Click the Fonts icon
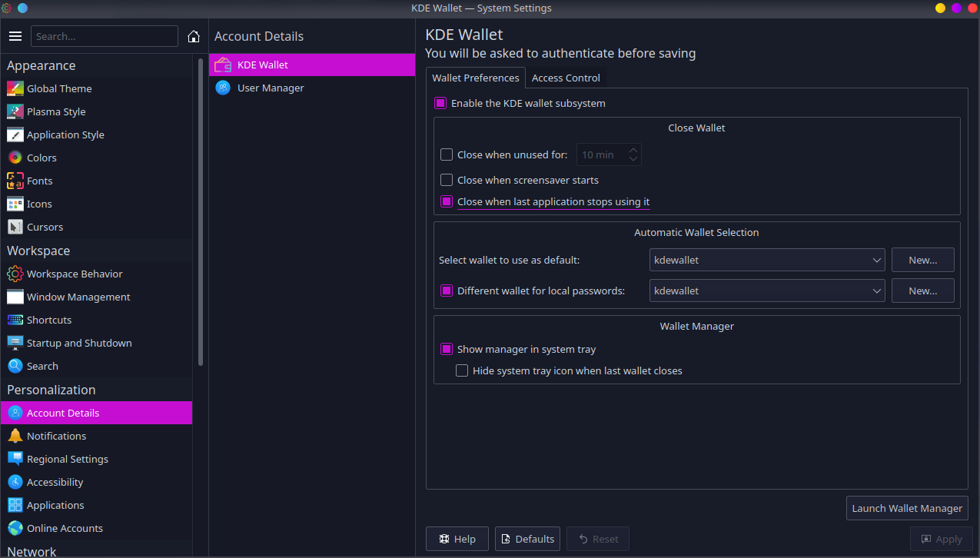The height and width of the screenshot is (558, 980). pos(15,181)
